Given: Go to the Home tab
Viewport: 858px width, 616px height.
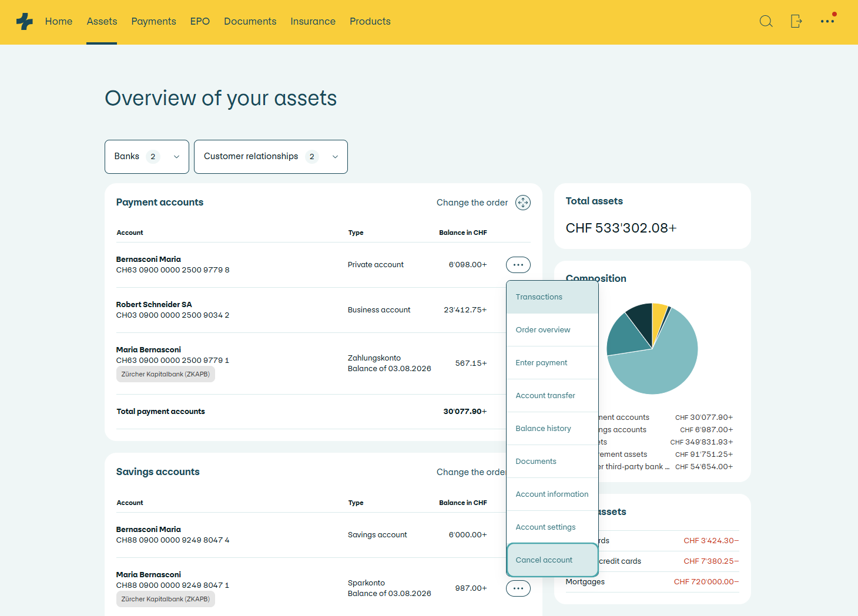Looking at the screenshot, I should (x=59, y=22).
